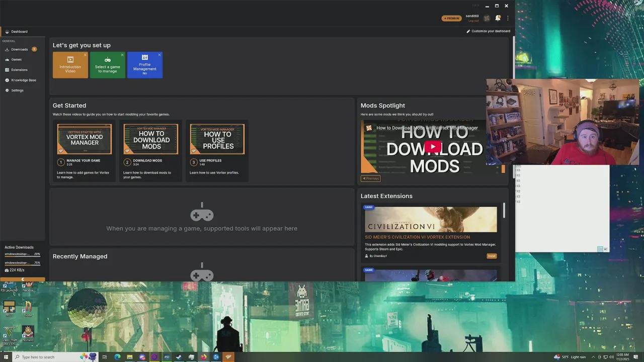The height and width of the screenshot is (362, 644).
Task: Open the Noita desktop shortcut
Action: pos(28,309)
